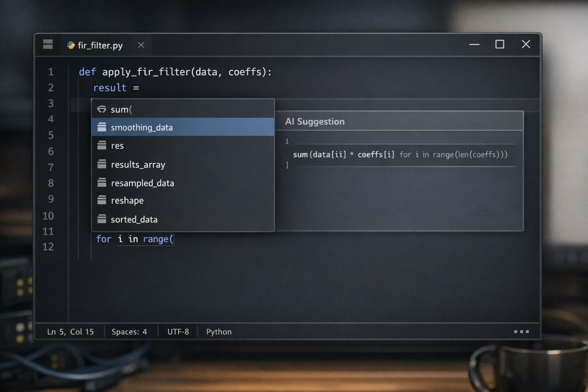Select the sum( completion entry
The width and height of the screenshot is (588, 392).
point(121,109)
